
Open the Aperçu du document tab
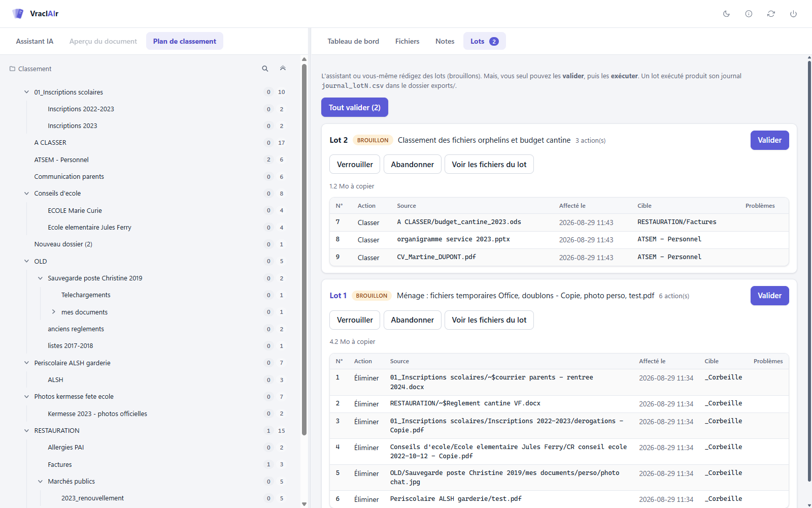103,41
